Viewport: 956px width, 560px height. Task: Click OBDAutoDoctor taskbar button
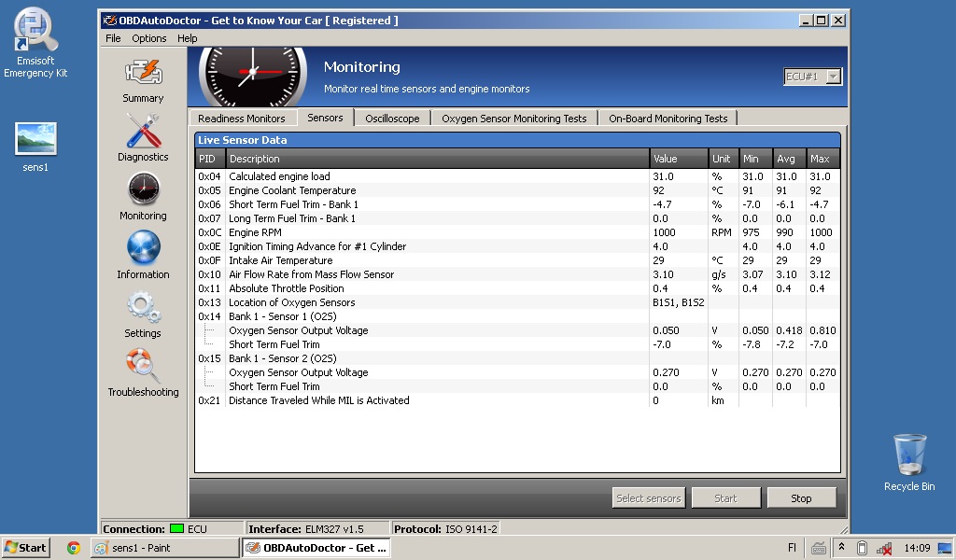[x=316, y=548]
